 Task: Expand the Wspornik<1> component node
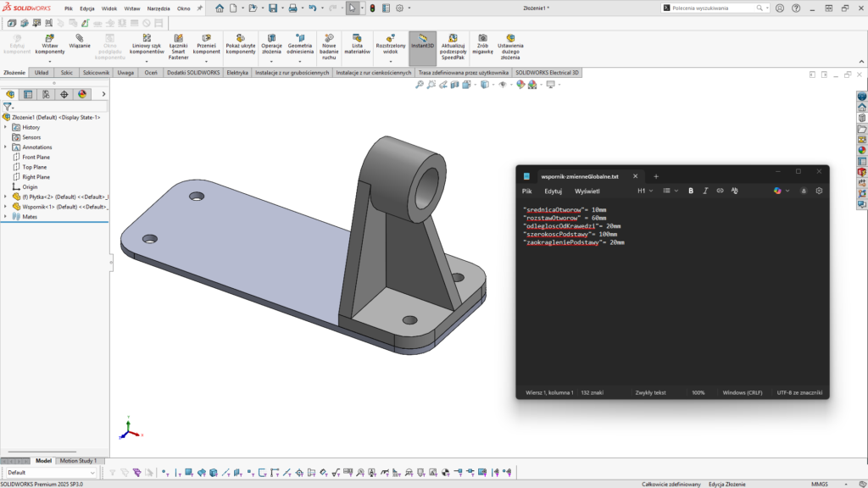[x=5, y=207]
